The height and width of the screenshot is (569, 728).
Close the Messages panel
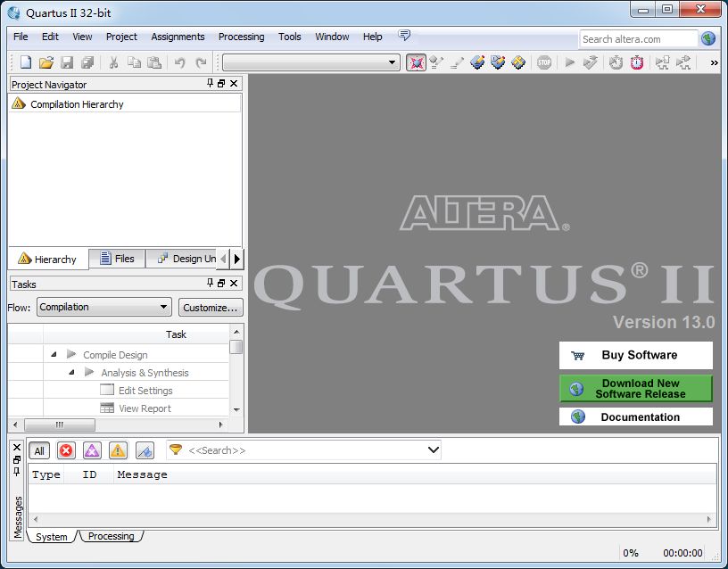click(x=17, y=448)
